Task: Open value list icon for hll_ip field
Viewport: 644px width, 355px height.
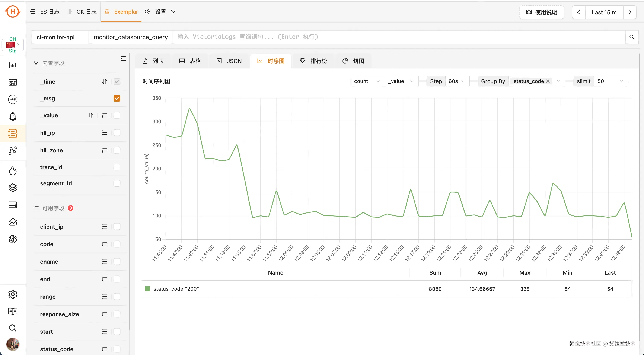Action: tap(105, 133)
